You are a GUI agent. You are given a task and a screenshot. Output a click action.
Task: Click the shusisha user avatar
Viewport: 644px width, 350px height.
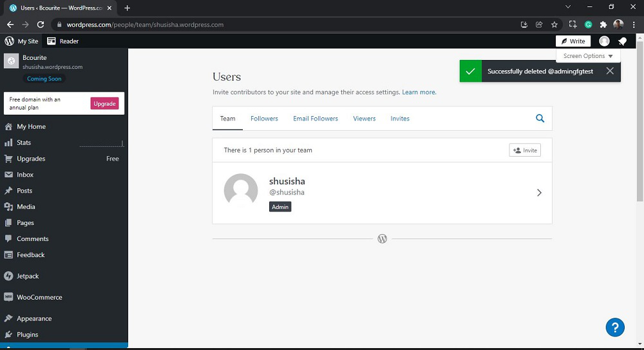pos(241,190)
